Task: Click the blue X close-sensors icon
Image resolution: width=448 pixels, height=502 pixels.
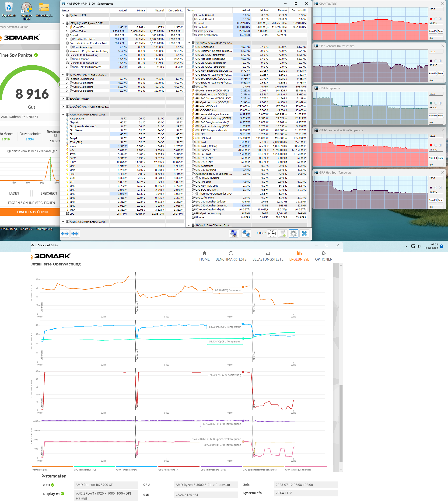Action: point(304,233)
